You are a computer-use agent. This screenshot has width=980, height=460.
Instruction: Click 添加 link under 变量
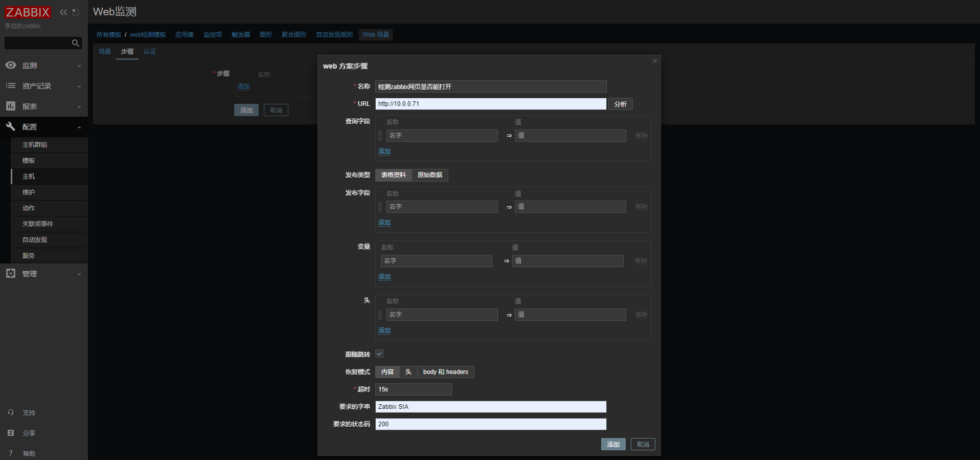point(384,277)
